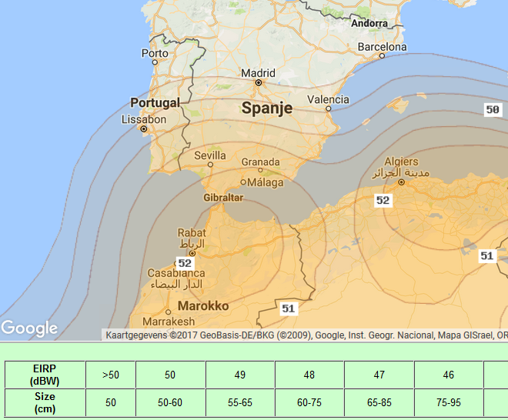Click the Spanje country label
508x420 pixels.
pos(267,108)
